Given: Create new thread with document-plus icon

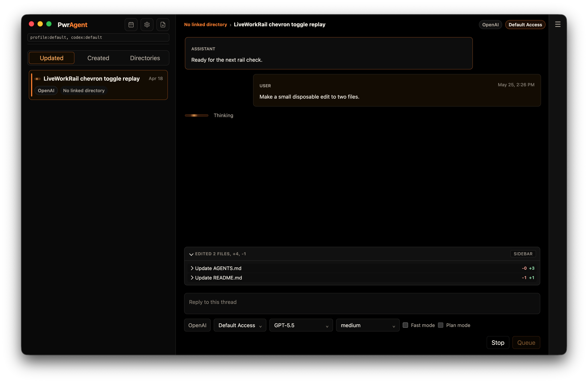Looking at the screenshot, I should pos(163,25).
